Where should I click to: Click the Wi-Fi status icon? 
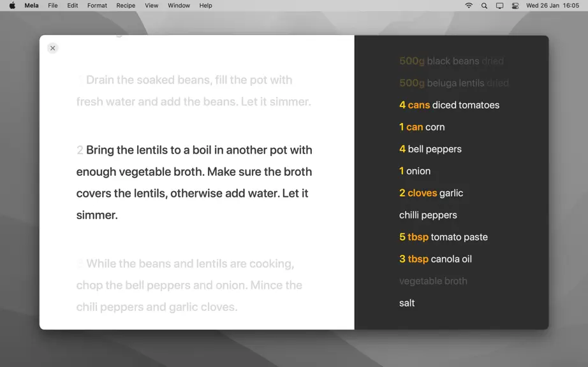(x=469, y=6)
